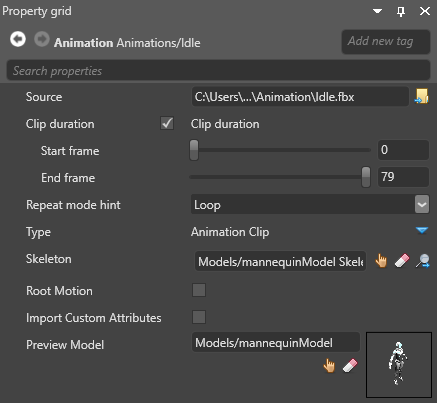
Task: Go forward with the grayed right arrow
Action: 42,39
